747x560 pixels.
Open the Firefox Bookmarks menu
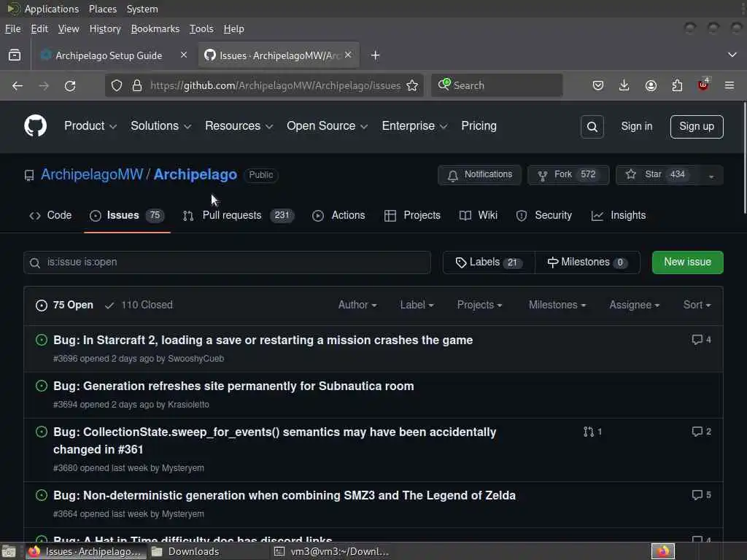point(155,29)
